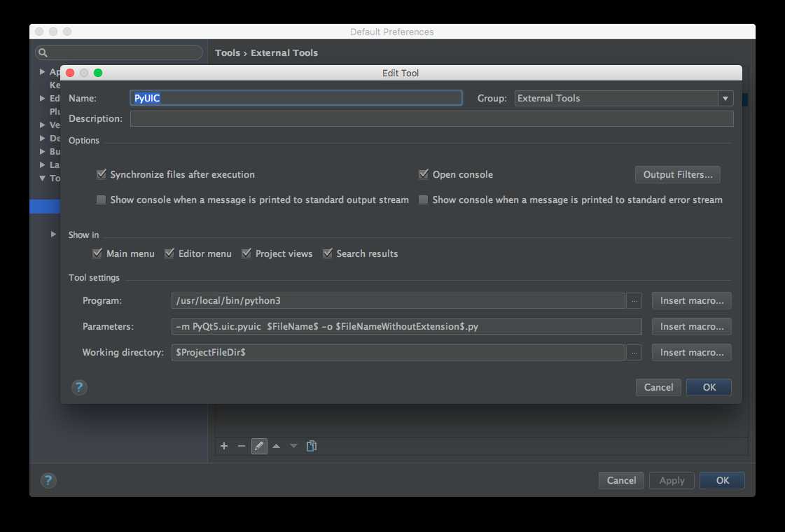Select the Pl... entry in the sidebar

point(55,111)
